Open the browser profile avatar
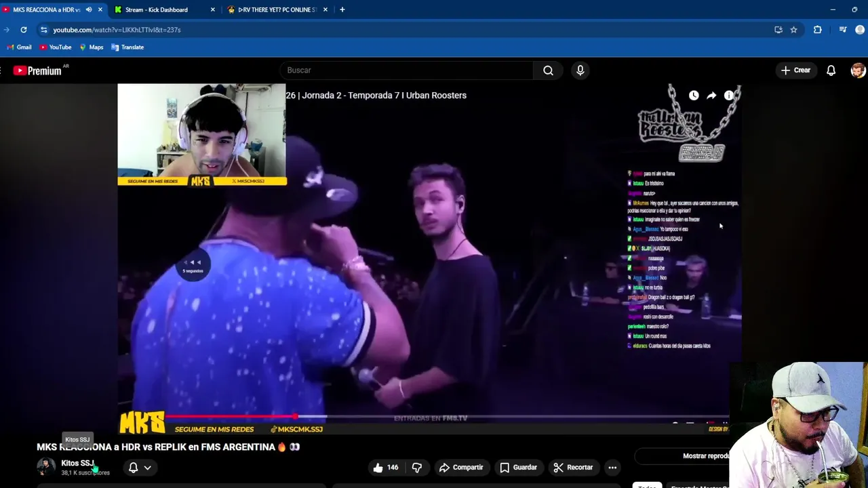 tap(861, 30)
